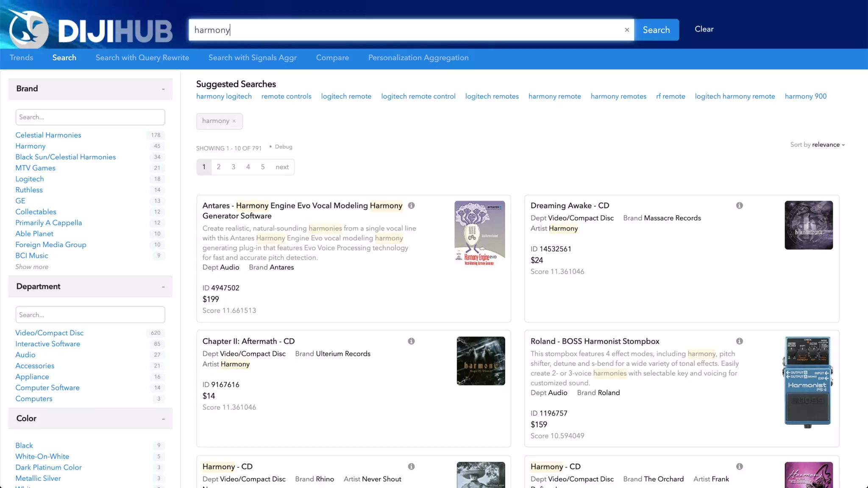868x488 pixels.
Task: Open info icon for Chapter II: Aftermath
Action: [x=411, y=341]
